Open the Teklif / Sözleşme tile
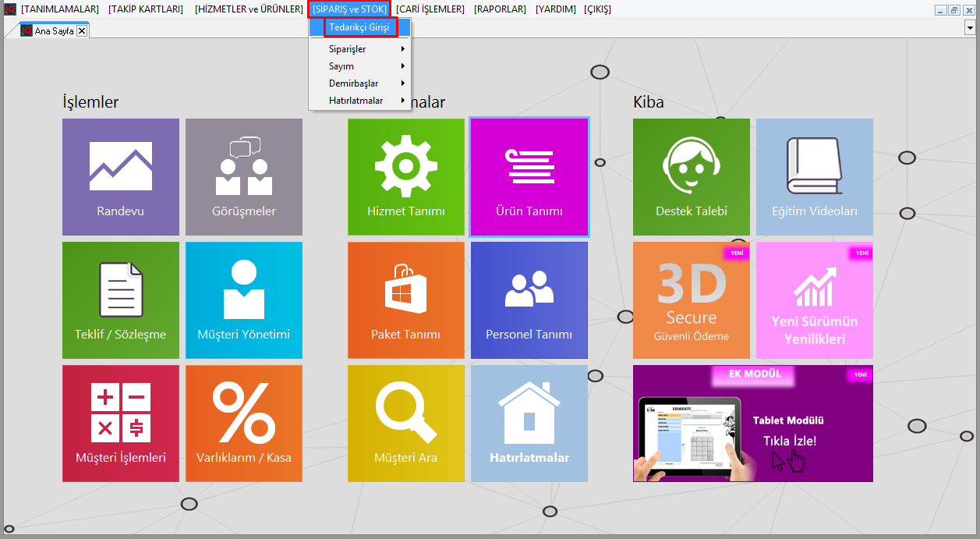The height and width of the screenshot is (539, 980). 121,300
